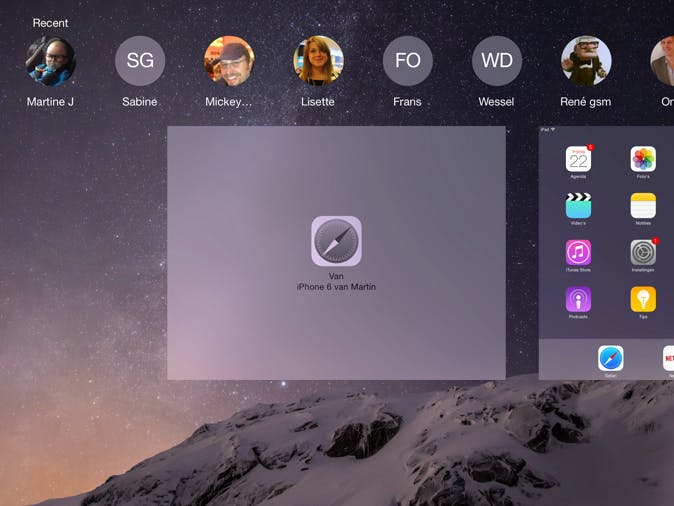Click the 'Wessel' name label
674x506 pixels.
coord(496,102)
